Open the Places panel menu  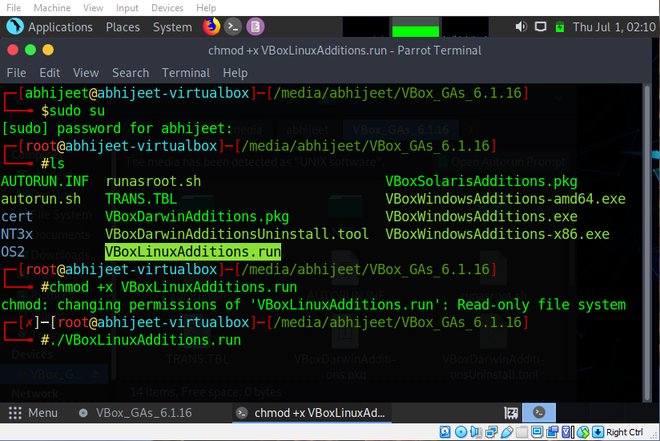point(122,27)
